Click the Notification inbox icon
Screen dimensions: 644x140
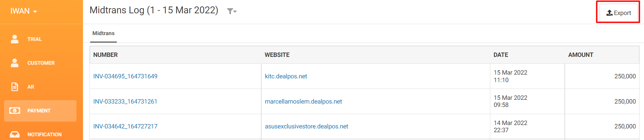click(x=15, y=135)
